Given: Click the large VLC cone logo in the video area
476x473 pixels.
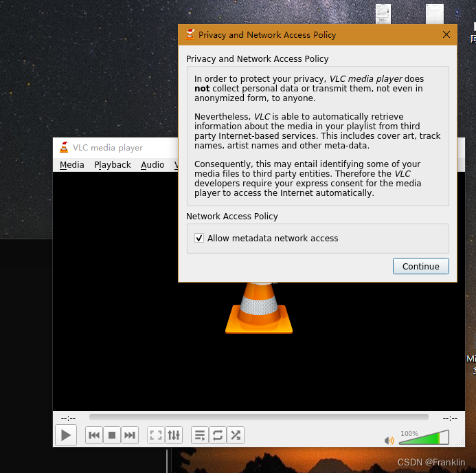Looking at the screenshot, I should click(x=259, y=308).
